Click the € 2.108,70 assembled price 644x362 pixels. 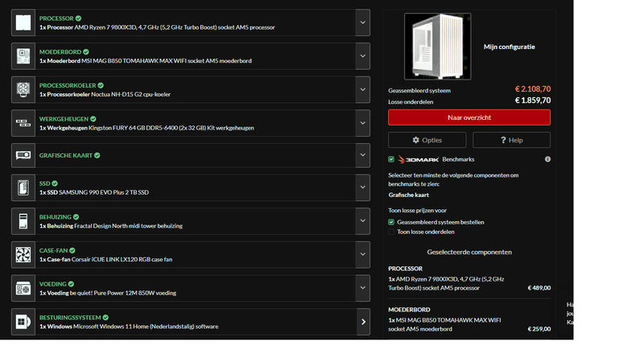(533, 89)
